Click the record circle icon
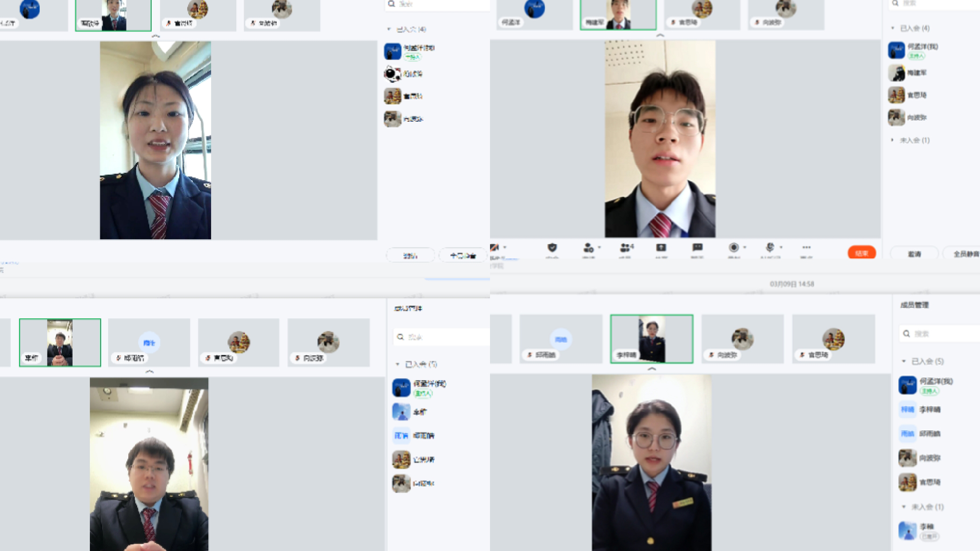 tap(734, 247)
